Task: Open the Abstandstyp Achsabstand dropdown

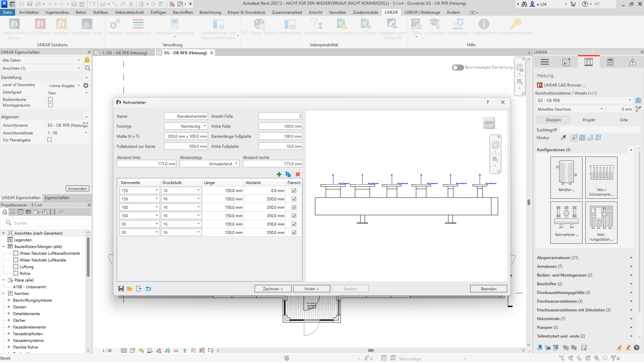Action: [x=209, y=164]
